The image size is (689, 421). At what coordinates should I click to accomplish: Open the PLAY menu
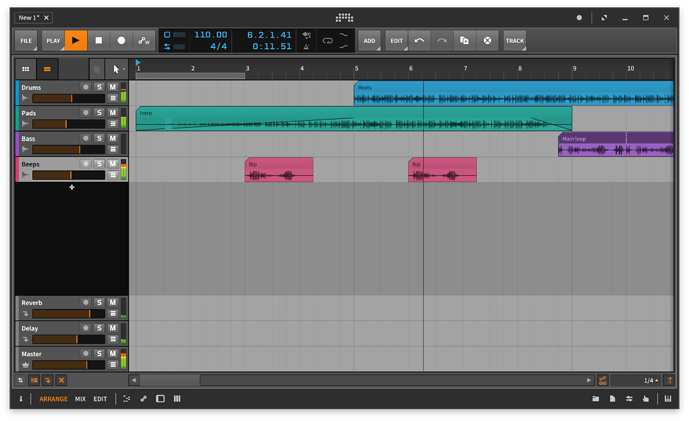(x=53, y=40)
